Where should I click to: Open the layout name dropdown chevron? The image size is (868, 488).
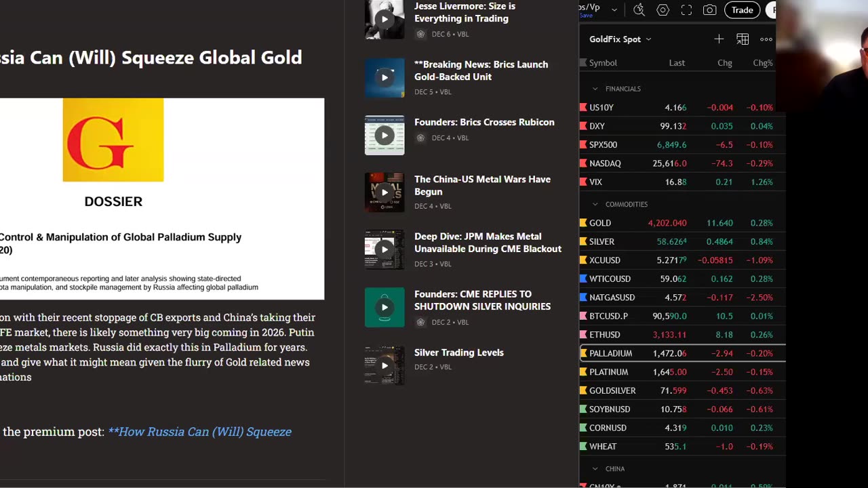614,10
